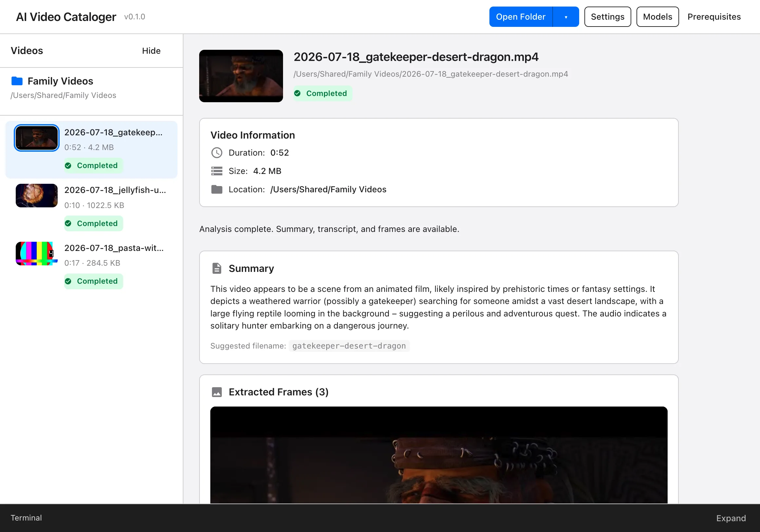
Task: Click the AI Video Cataloger app title
Action: point(66,17)
